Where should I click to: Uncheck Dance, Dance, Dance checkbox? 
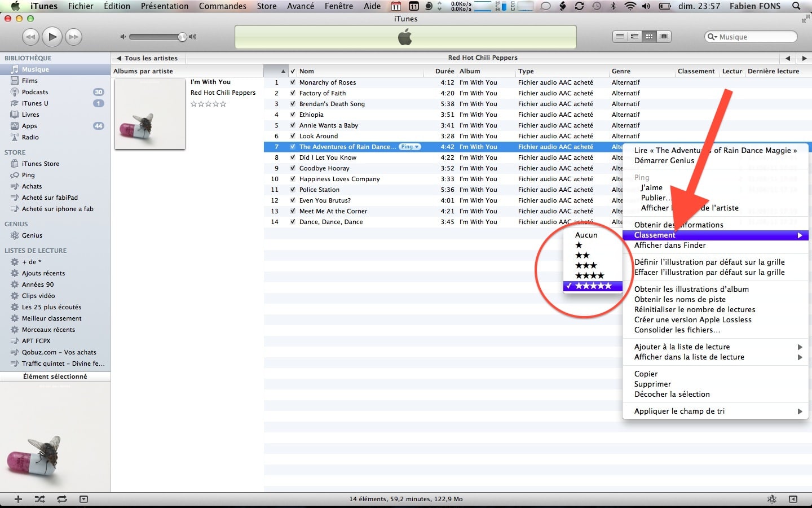point(293,222)
